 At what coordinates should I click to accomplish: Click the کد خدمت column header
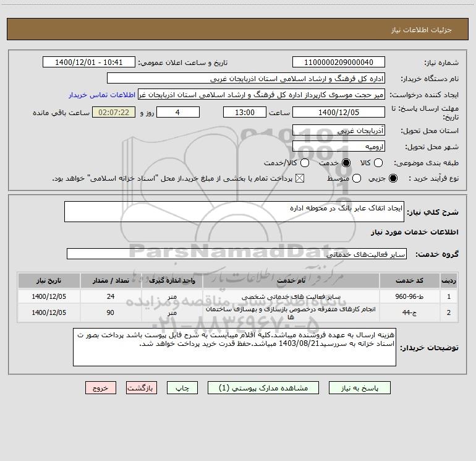click(x=409, y=280)
